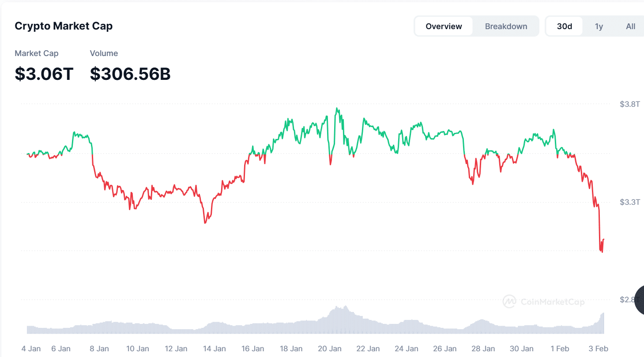Click the dark circular button at right edge
The height and width of the screenshot is (357, 644).
point(640,300)
